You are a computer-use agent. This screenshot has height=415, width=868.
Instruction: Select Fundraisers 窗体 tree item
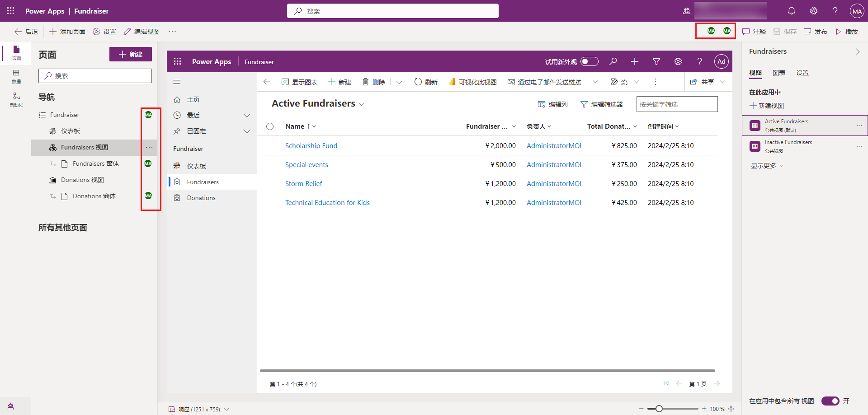[96, 163]
